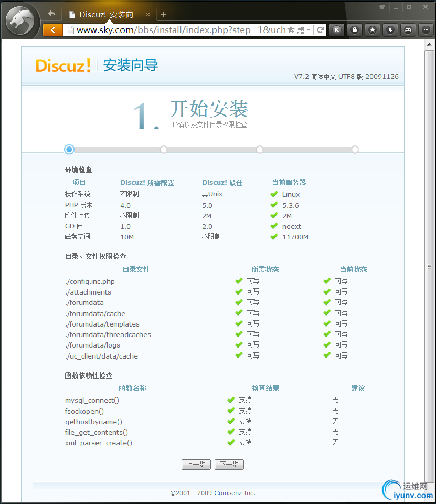Click the QR code icon in address bar

click(x=301, y=30)
